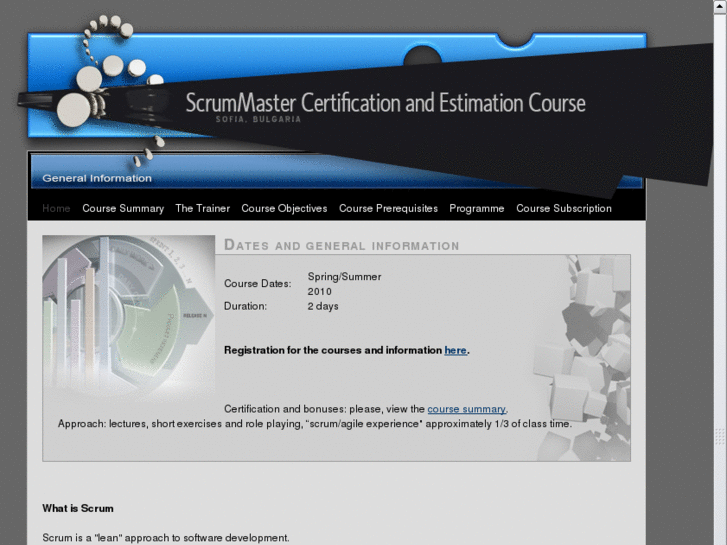Open Course Subscription menu item

(564, 208)
